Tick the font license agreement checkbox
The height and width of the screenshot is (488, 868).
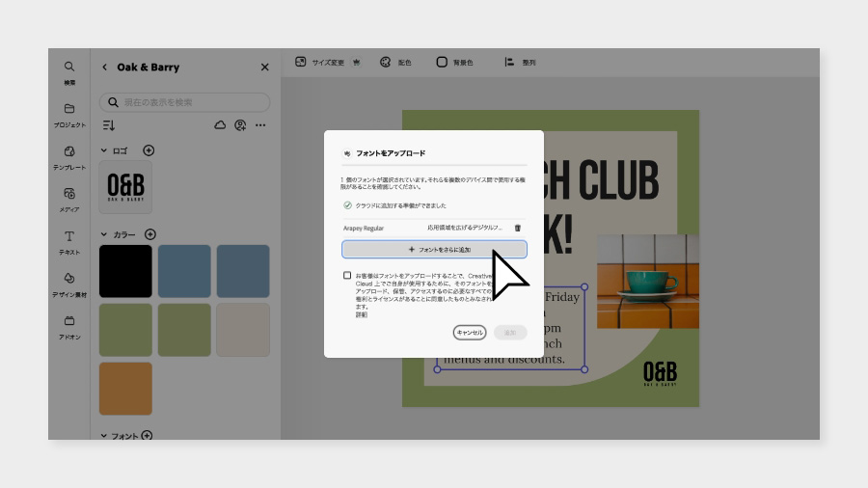347,275
